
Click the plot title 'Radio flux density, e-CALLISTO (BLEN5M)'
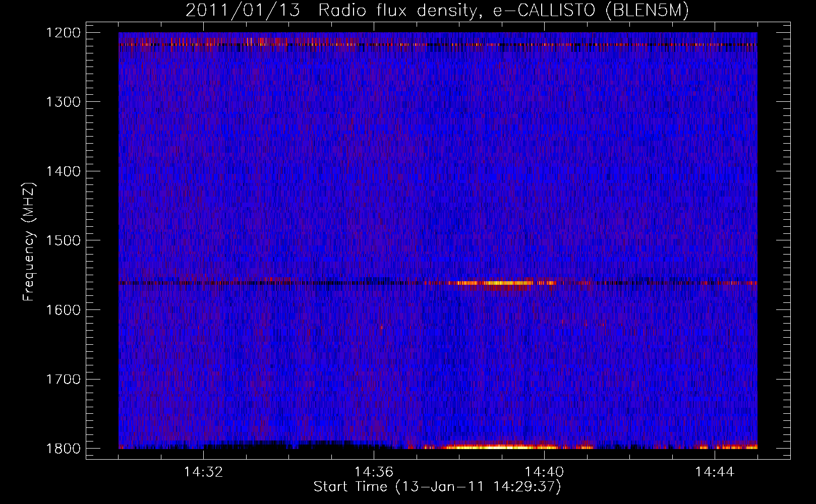pos(503,11)
